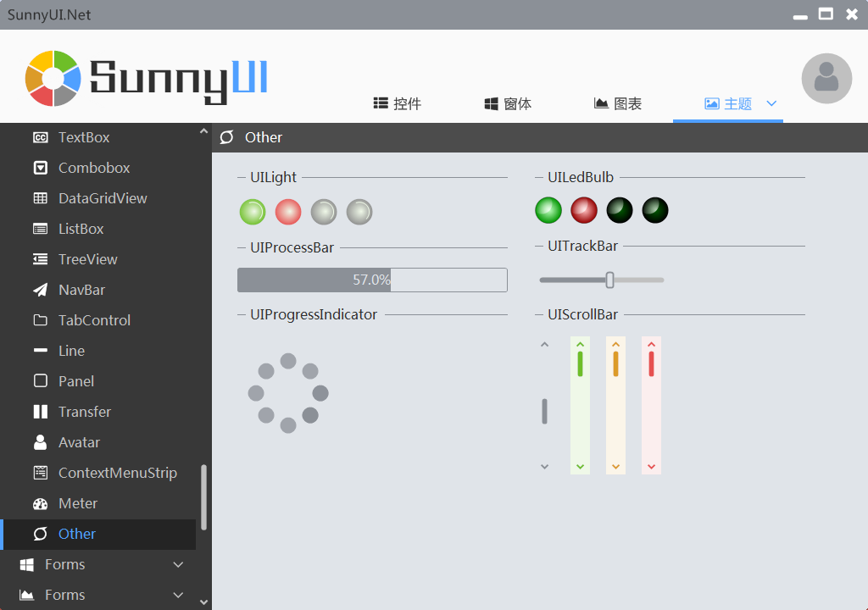
Task: Open the 主题 theme dropdown
Action: (727, 103)
